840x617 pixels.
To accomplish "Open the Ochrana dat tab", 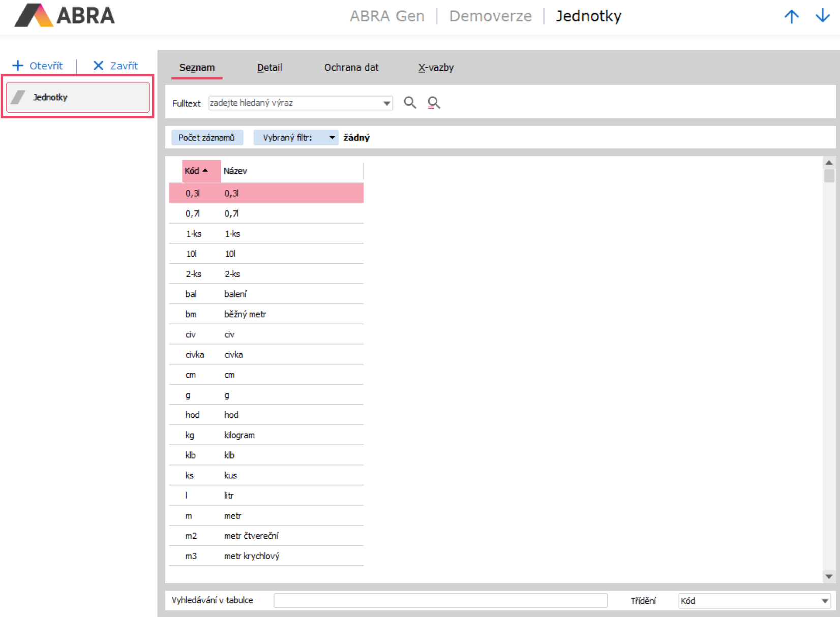I will [x=351, y=67].
